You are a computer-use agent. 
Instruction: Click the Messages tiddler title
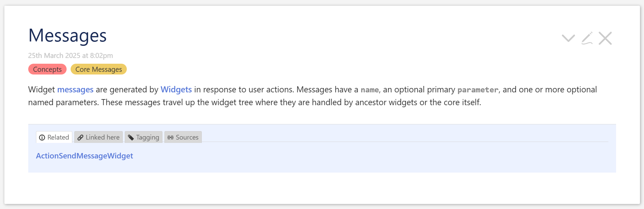point(68,35)
